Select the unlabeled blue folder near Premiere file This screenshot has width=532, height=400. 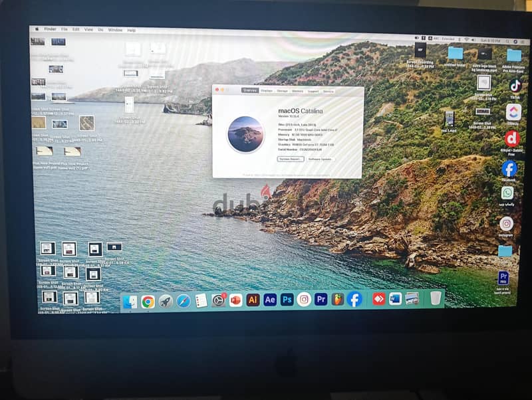click(x=505, y=251)
